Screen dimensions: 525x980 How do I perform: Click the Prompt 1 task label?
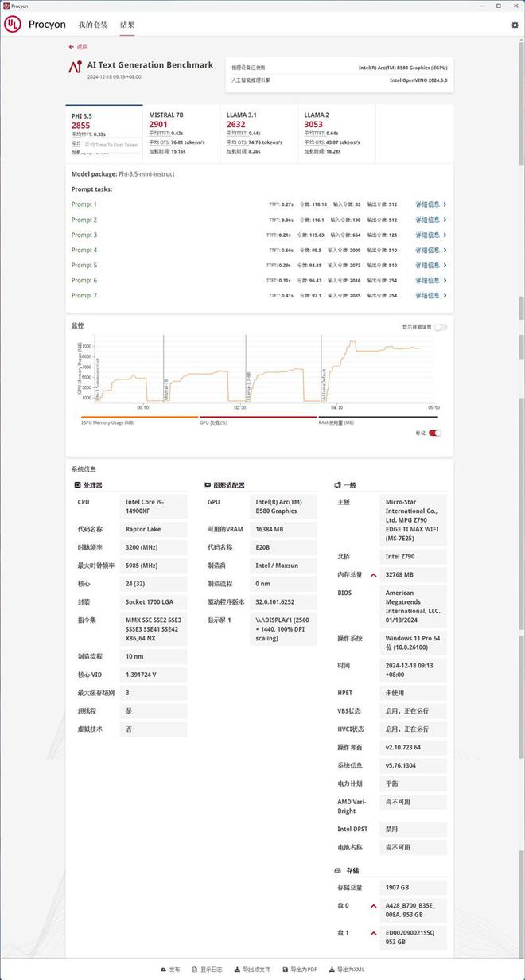pos(84,204)
